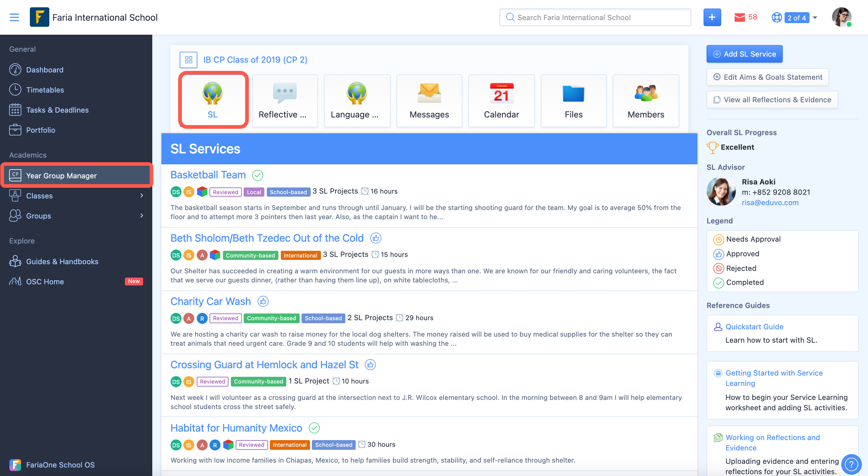Open Crossing Guard at Hemlock and Hazel St
This screenshot has width=868, height=476.
264,365
